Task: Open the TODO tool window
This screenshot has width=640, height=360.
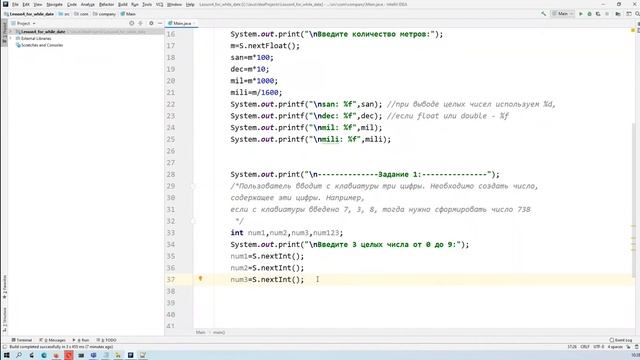Action: tap(106, 340)
